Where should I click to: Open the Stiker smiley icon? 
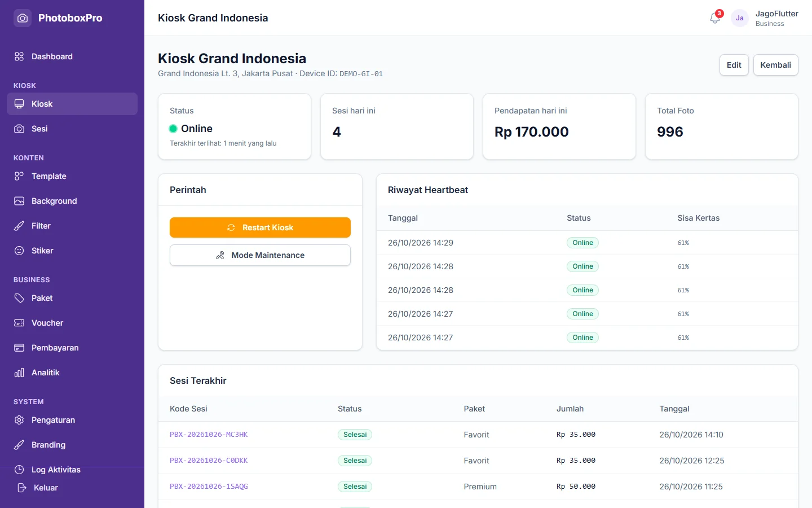(19, 251)
